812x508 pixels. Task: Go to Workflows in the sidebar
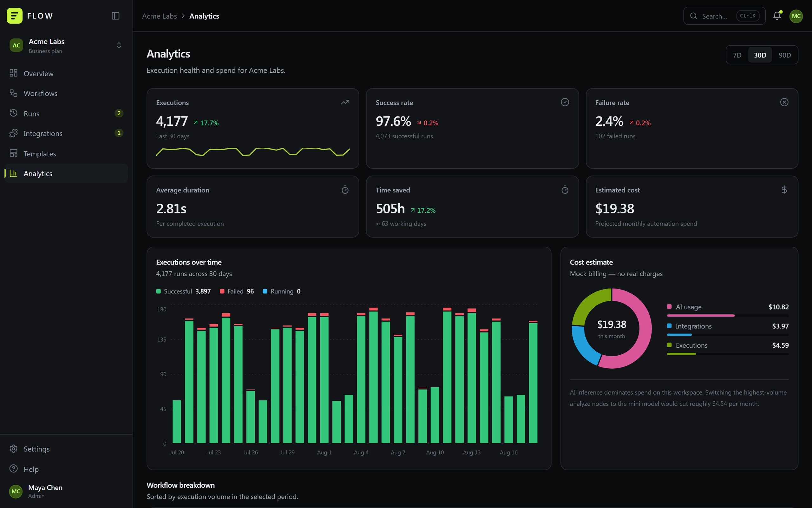pos(66,93)
